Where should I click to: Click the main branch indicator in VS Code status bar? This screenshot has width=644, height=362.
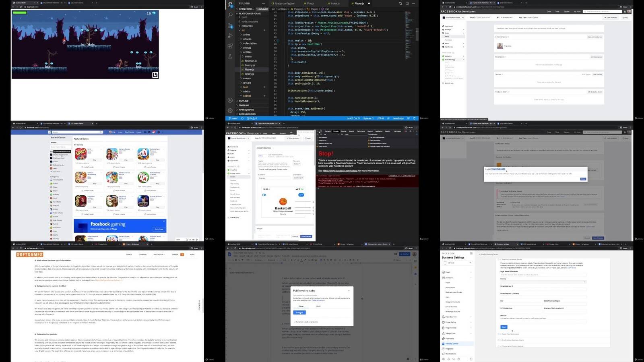[x=233, y=118]
